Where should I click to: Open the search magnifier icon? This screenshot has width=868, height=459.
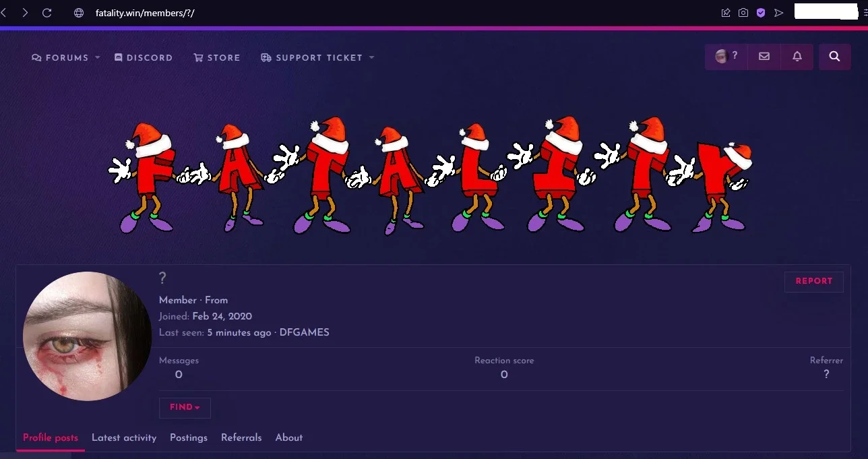click(834, 57)
